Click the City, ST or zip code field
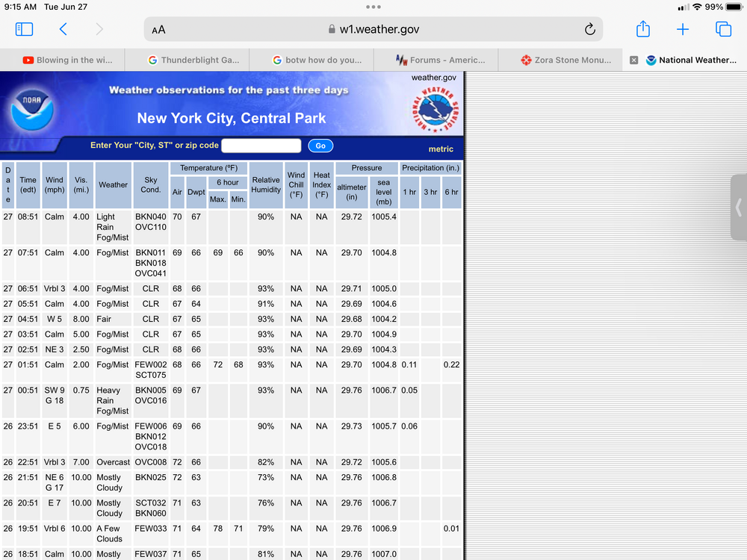747x560 pixels. [261, 146]
